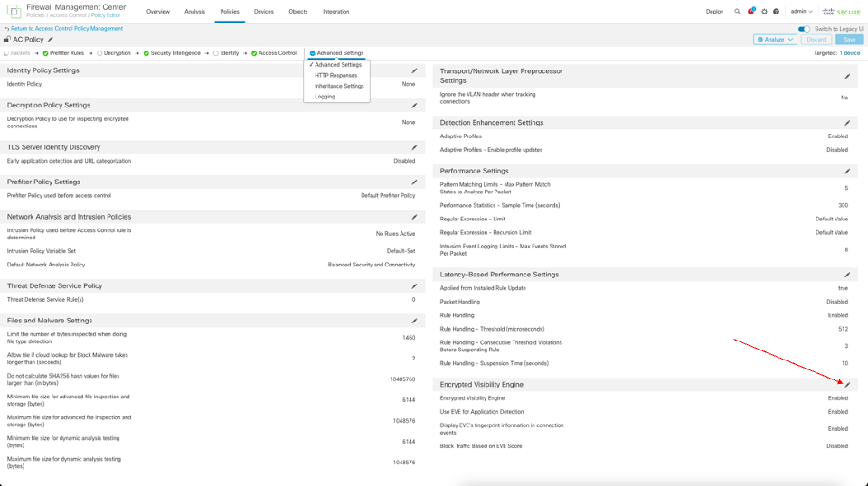
Task: Edit Latency-Based Performance Settings pencil icon
Action: (847, 275)
